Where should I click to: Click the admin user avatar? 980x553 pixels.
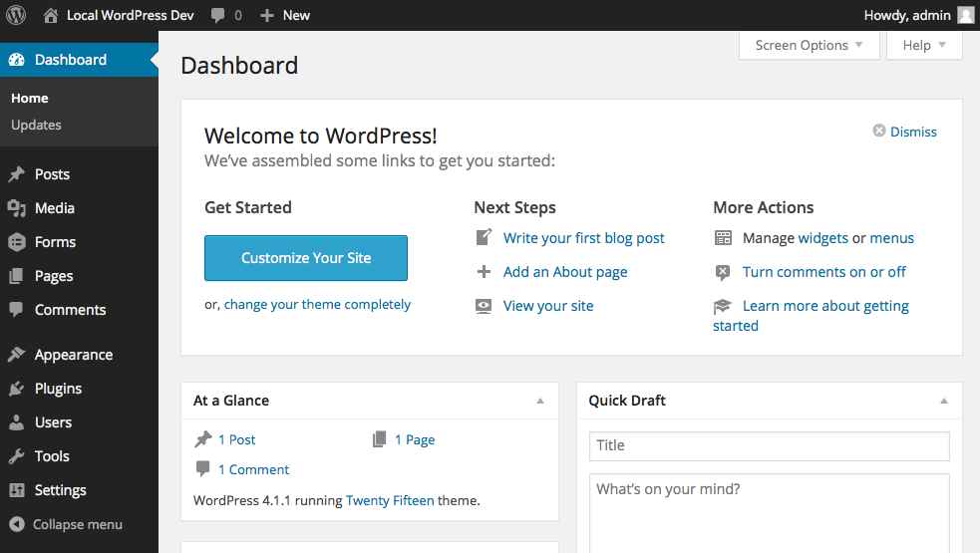point(966,15)
